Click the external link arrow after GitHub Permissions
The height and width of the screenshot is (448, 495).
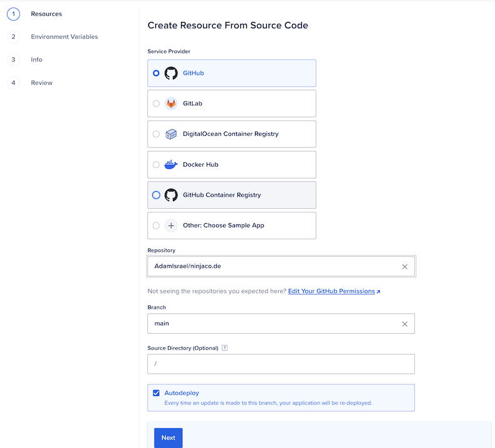pos(378,292)
